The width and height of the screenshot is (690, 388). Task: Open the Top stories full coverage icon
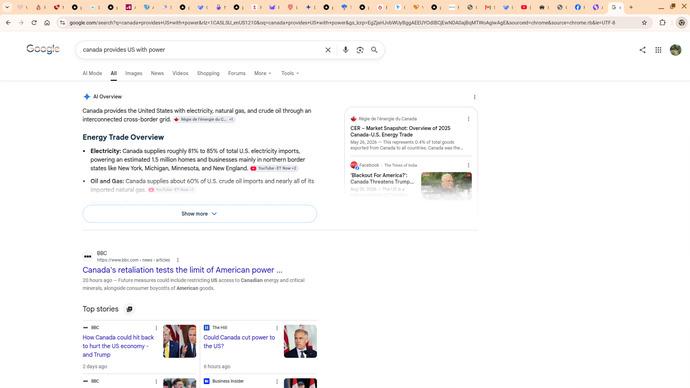pyautogui.click(x=129, y=309)
